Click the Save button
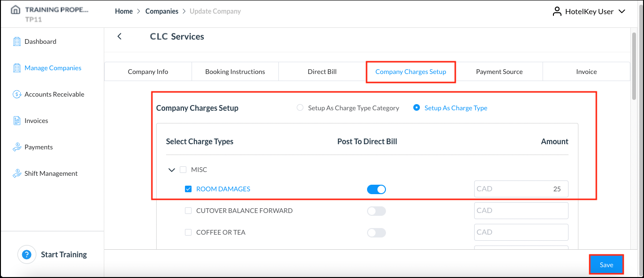Image resolution: width=644 pixels, height=278 pixels. [606, 264]
